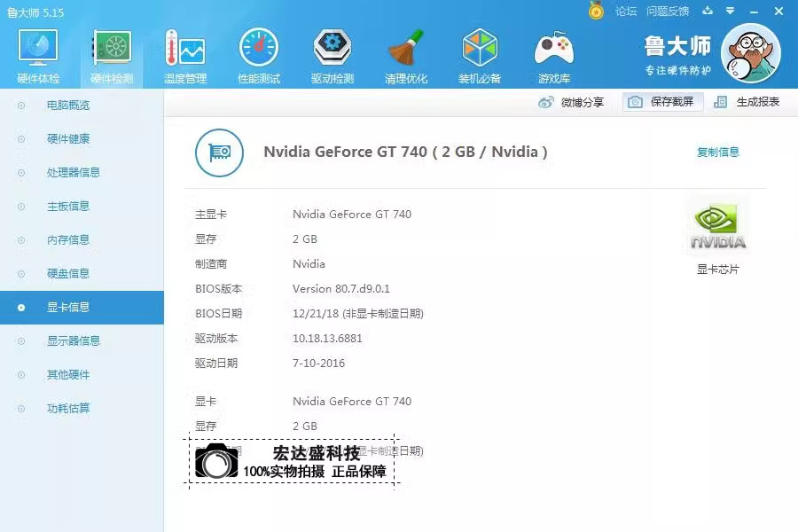Image resolution: width=798 pixels, height=532 pixels.
Task: Open 问题反馈 feedback link
Action: 668,12
